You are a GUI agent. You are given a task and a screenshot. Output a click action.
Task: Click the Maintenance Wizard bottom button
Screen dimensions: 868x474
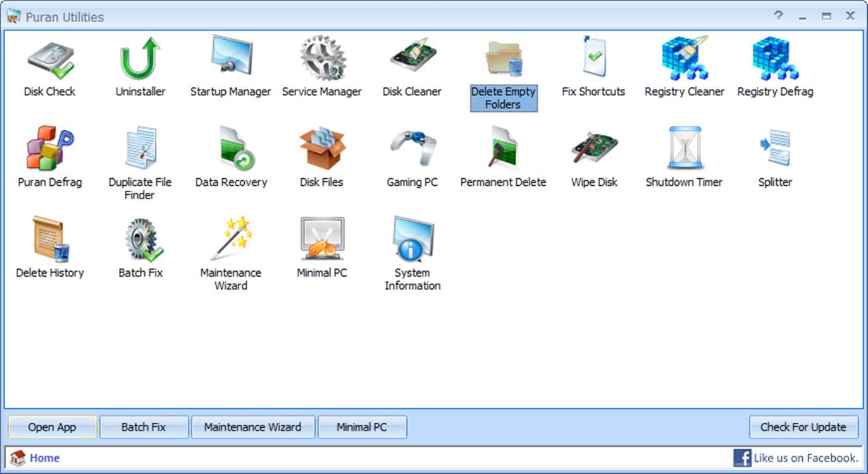click(252, 427)
